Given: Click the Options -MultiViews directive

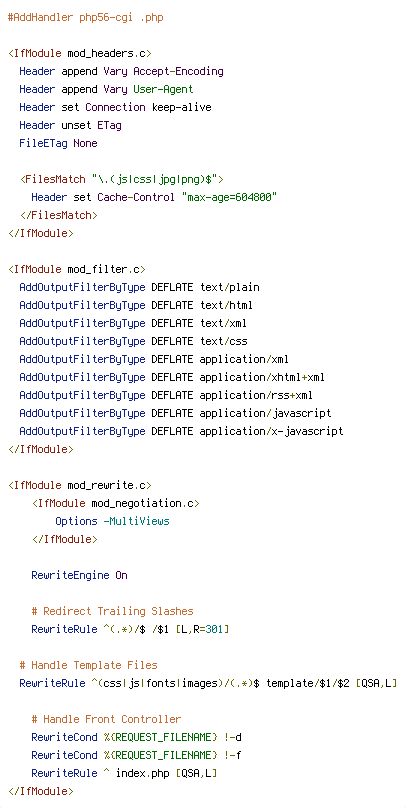Looking at the screenshot, I should 112,521.
